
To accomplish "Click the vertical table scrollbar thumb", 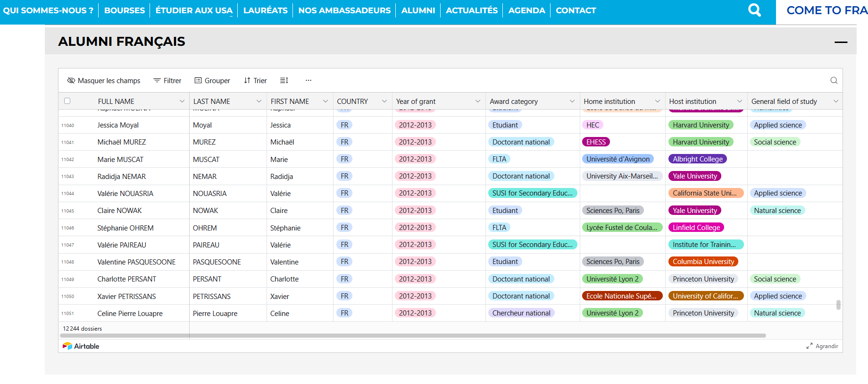I will point(838,305).
